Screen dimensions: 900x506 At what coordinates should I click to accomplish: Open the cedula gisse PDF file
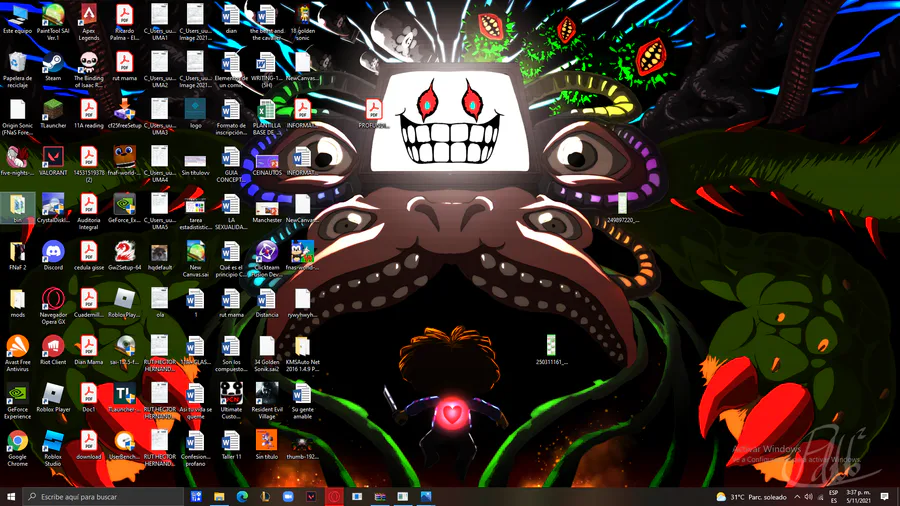point(88,256)
